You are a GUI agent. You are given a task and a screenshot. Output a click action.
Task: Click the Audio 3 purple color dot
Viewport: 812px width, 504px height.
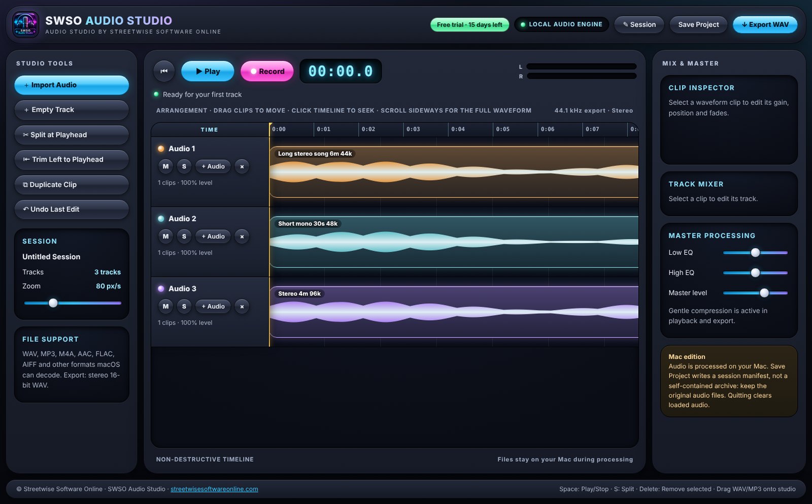point(161,289)
